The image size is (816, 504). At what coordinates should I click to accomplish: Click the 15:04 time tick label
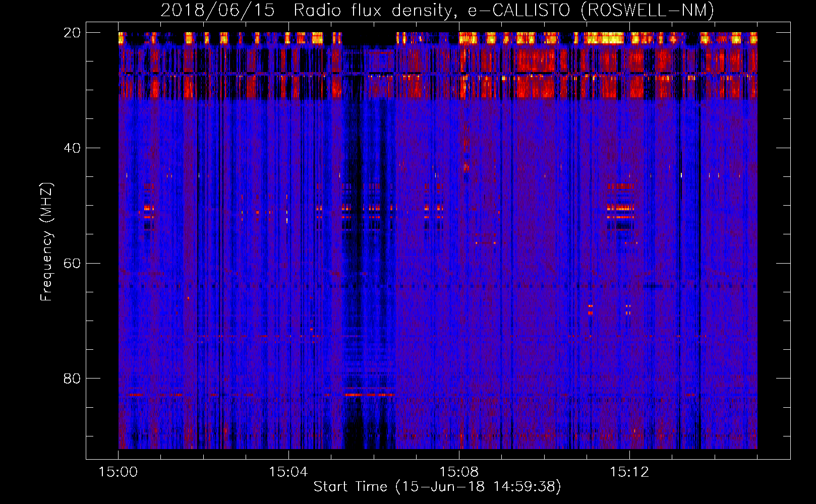288,472
